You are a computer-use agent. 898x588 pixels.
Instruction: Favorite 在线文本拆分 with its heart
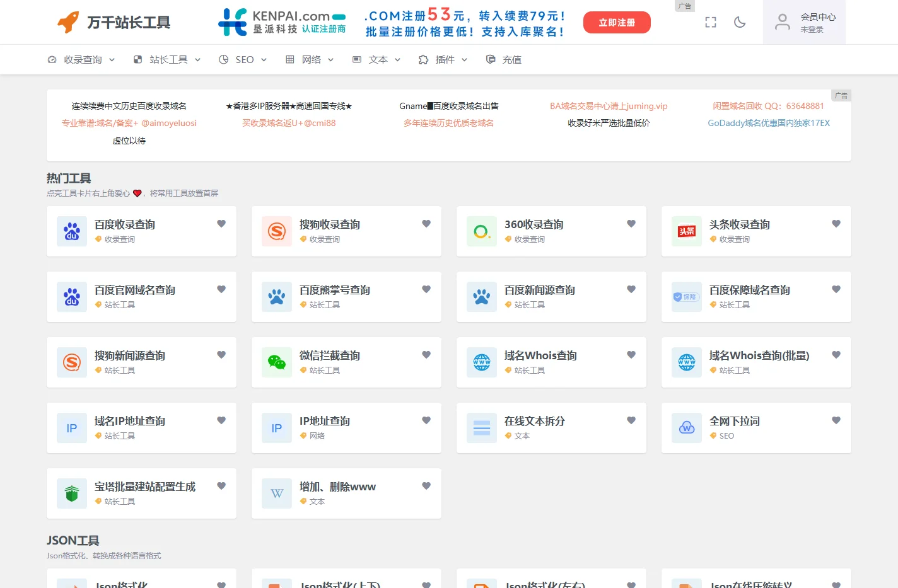tap(631, 420)
